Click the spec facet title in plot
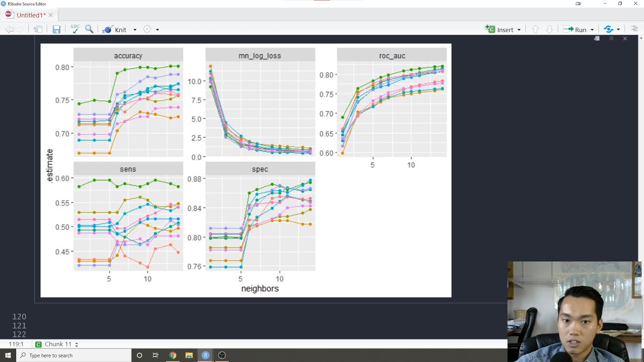The image size is (644, 362). pyautogui.click(x=260, y=169)
